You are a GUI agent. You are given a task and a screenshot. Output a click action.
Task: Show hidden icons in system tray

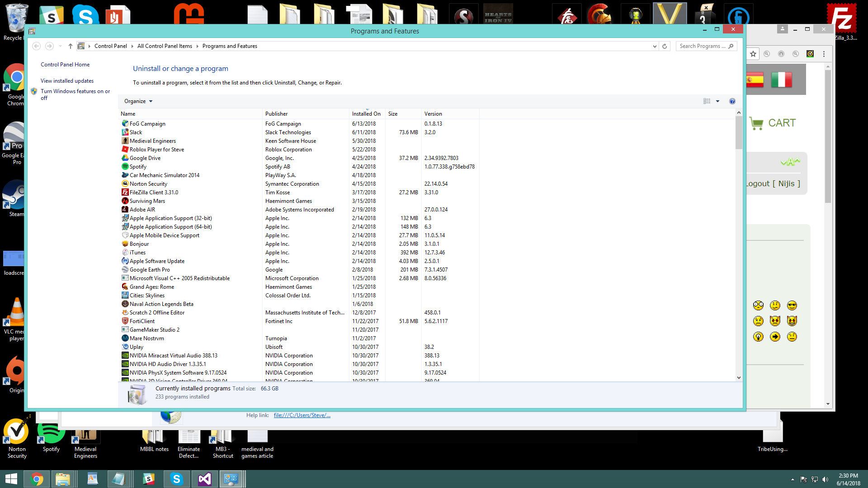click(793, 479)
